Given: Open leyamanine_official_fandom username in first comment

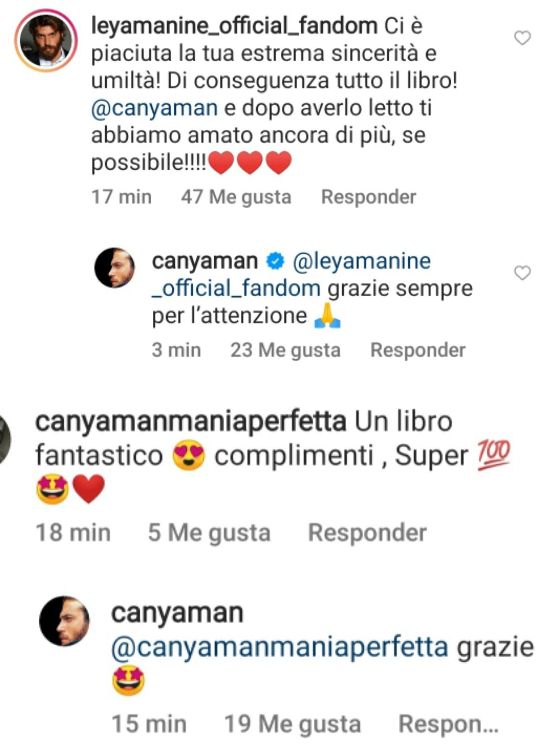Looking at the screenshot, I should pos(234,26).
